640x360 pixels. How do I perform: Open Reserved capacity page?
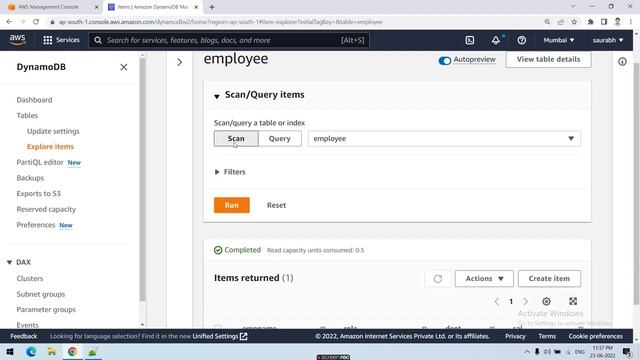(x=46, y=209)
